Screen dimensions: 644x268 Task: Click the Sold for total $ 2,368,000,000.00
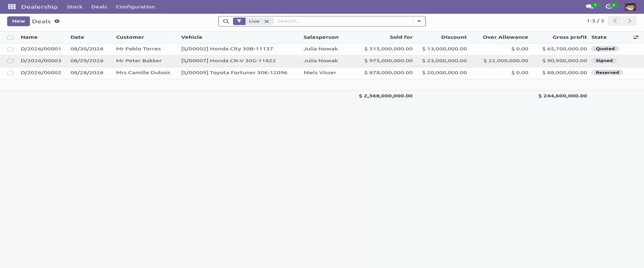(x=386, y=96)
